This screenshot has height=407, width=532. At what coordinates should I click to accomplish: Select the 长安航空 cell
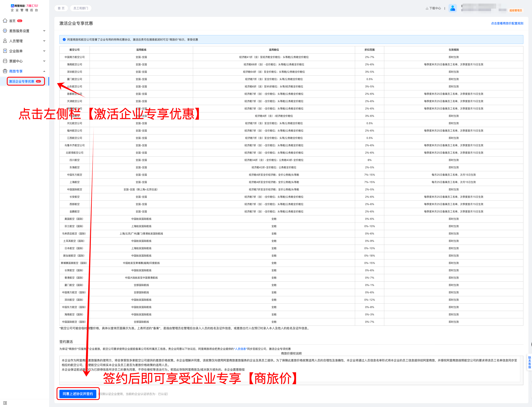[x=75, y=197]
